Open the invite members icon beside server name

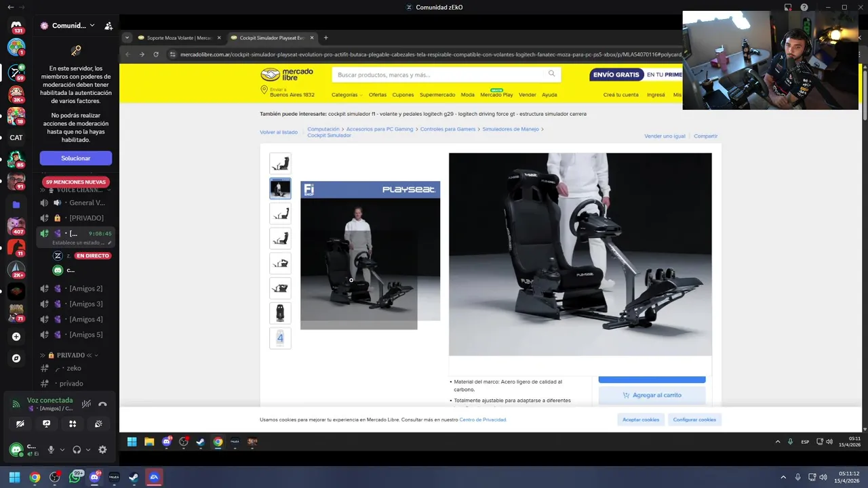pyautogui.click(x=108, y=26)
